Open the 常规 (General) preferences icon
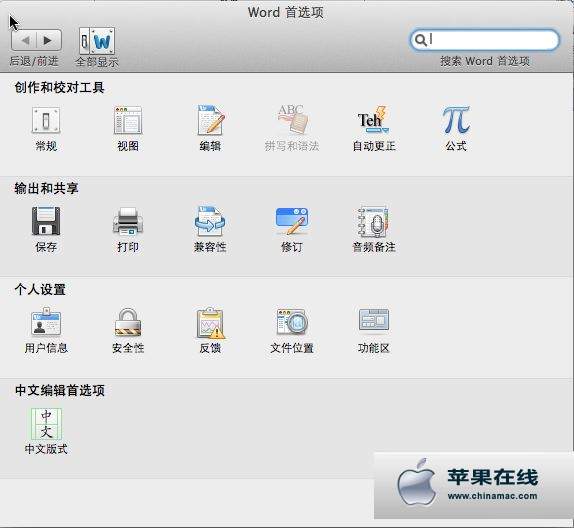The image size is (574, 528). tap(46, 120)
